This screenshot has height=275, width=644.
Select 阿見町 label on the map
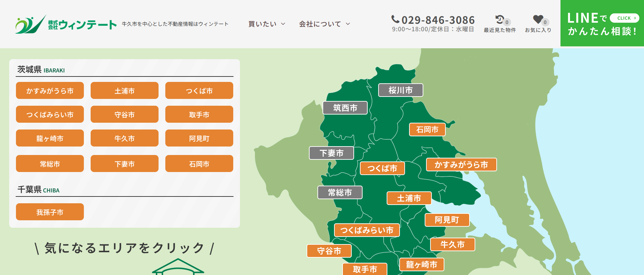click(x=447, y=220)
